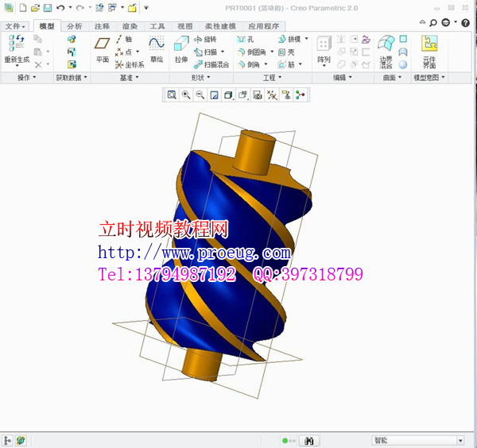Expand the 编辑 group overflow
The width and height of the screenshot is (477, 448).
point(342,78)
